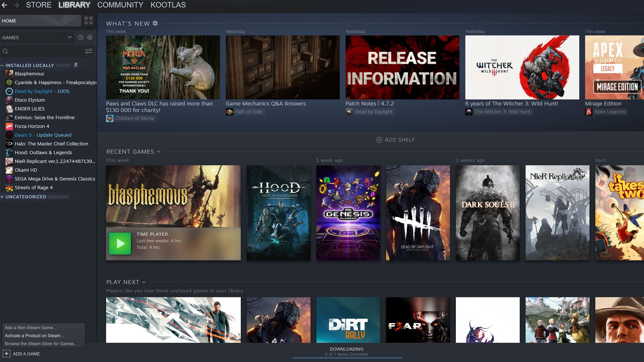The image size is (644, 362).
Task: Click SEGA Mega Drive list icon
Action: pos(9,179)
